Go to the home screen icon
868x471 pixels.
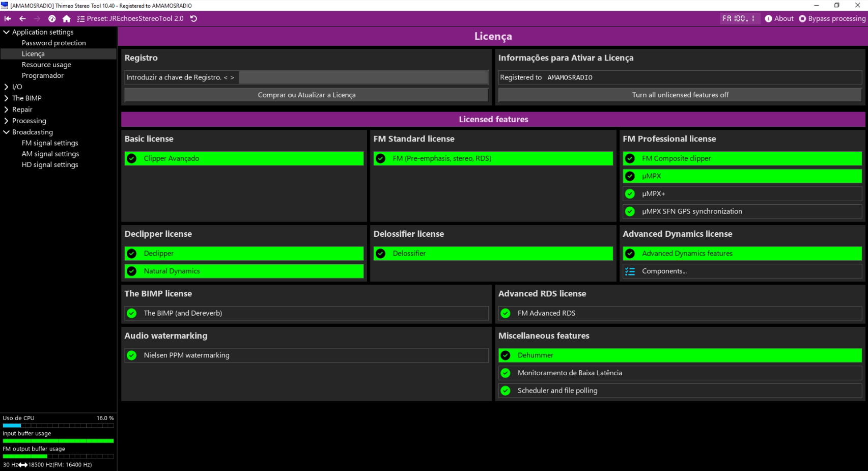pos(67,18)
